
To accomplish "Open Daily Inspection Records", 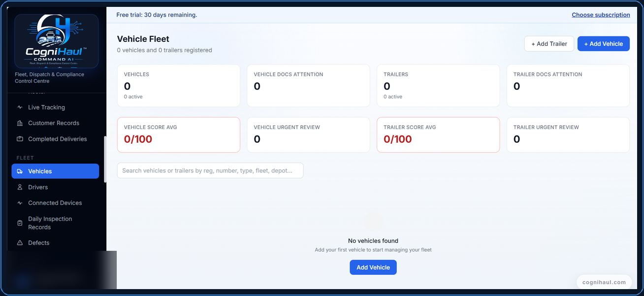I will [x=55, y=223].
